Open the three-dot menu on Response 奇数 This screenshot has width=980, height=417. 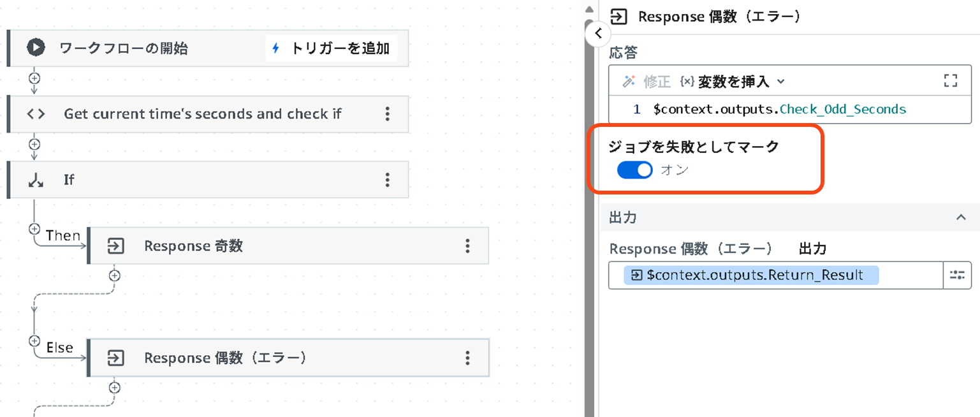pos(467,245)
